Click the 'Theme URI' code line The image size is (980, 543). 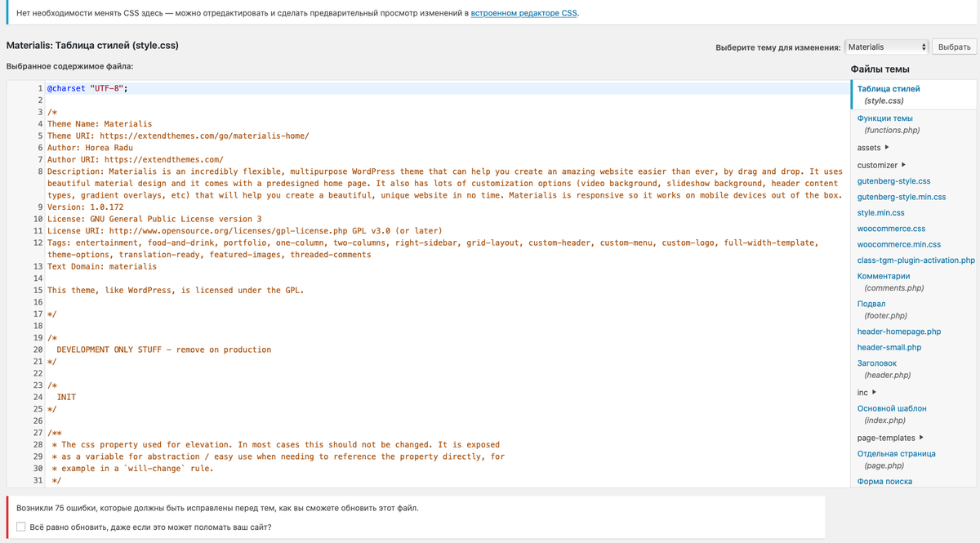tap(178, 136)
